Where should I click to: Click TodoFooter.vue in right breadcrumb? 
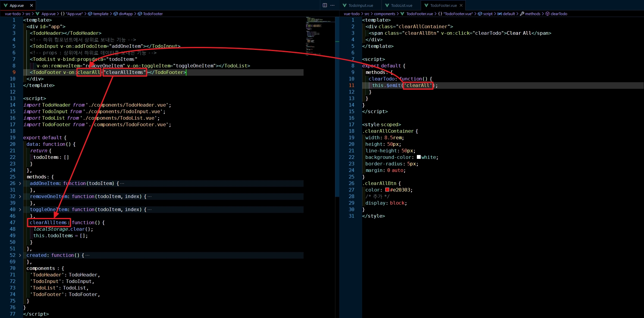point(420,14)
